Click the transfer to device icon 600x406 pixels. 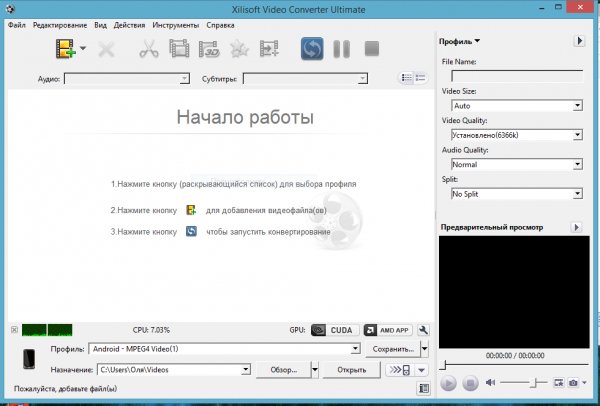pyautogui.click(x=400, y=370)
